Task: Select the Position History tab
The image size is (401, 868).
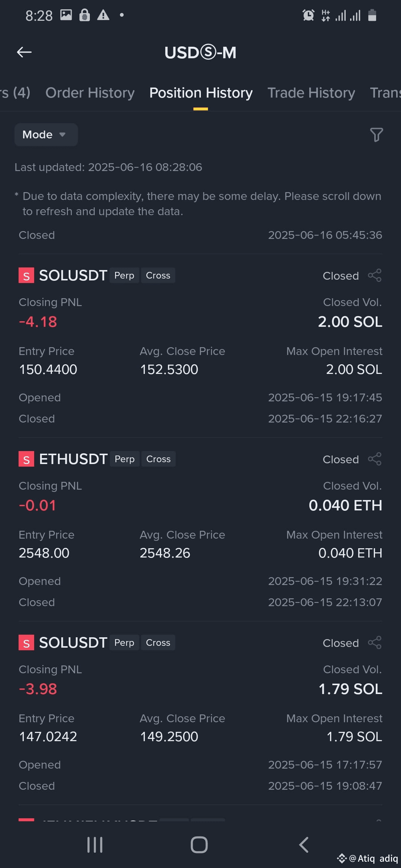Action: tap(201, 93)
